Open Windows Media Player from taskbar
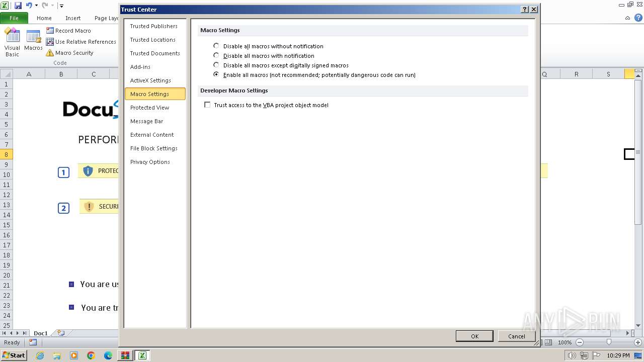644x362 pixels. (x=74, y=355)
